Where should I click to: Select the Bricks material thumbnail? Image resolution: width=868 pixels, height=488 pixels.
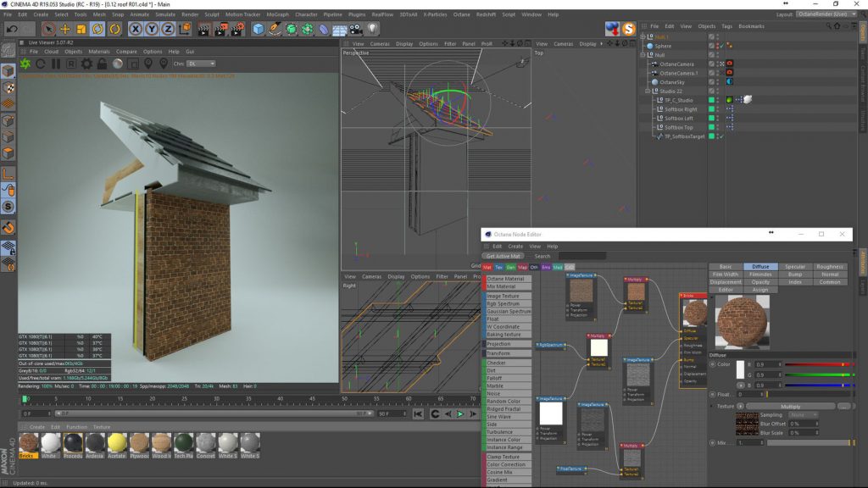pyautogui.click(x=29, y=441)
